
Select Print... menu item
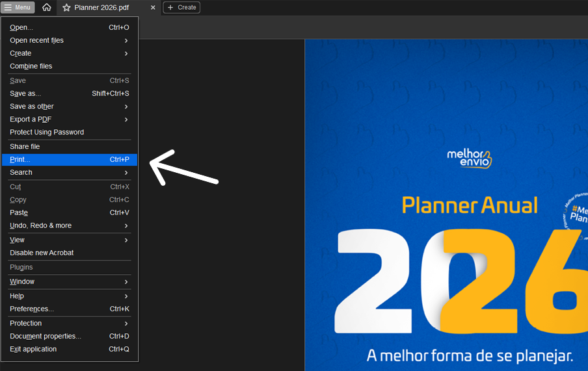(x=70, y=159)
